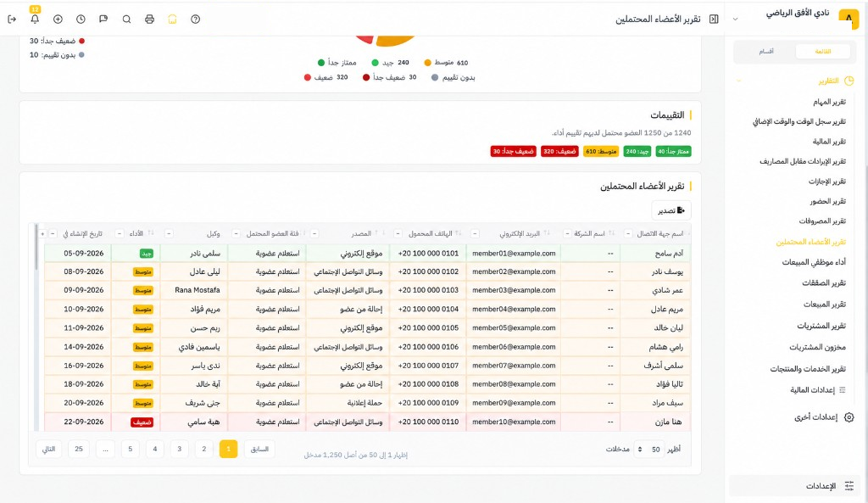Sort by اسم الشركة column arrows
Screen dimensions: 868x503
[612, 233]
